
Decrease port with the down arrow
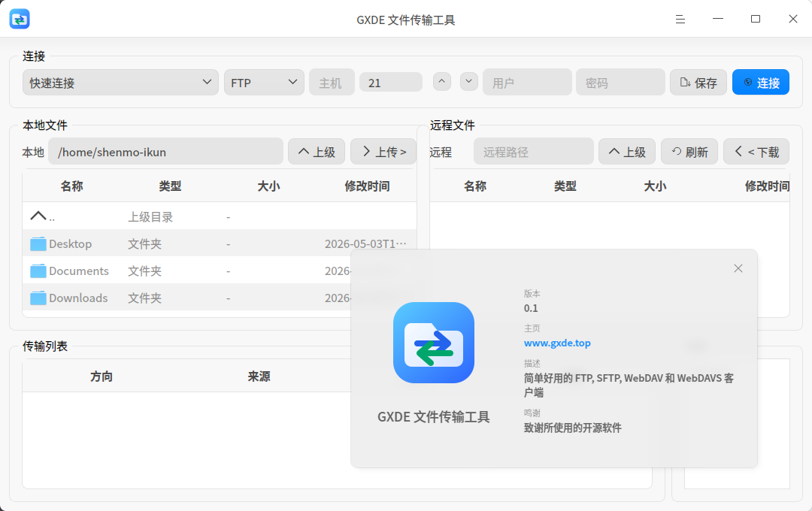[468, 81]
